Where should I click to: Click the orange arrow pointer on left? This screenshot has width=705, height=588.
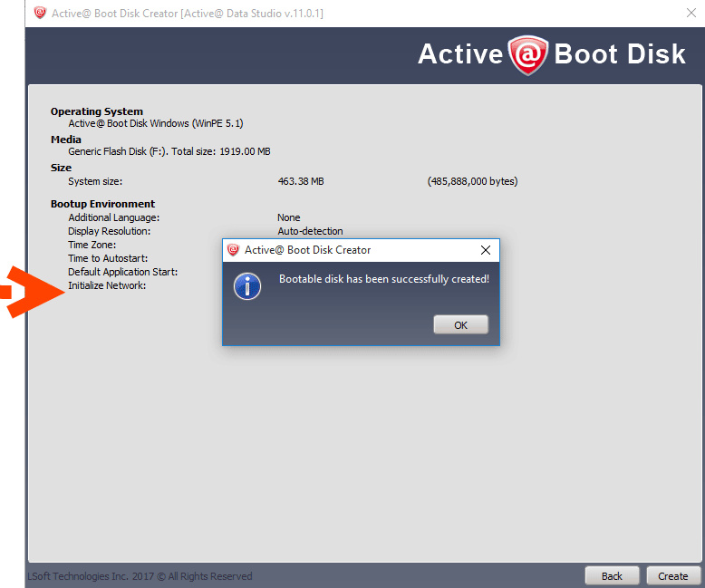27,291
